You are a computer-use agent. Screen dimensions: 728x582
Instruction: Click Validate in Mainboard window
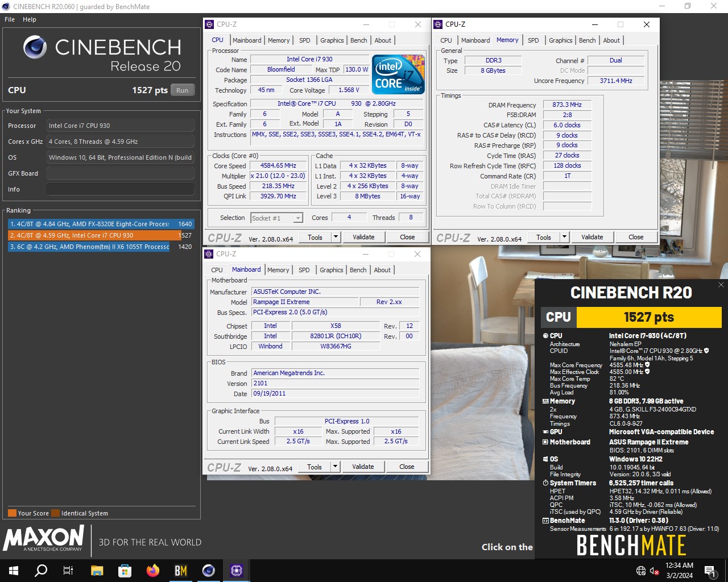coord(363,467)
